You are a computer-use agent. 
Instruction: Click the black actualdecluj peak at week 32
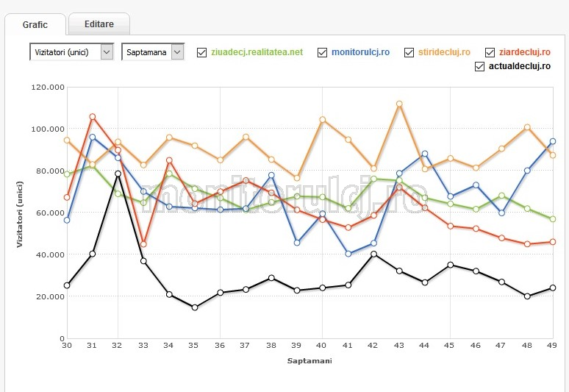[118, 174]
